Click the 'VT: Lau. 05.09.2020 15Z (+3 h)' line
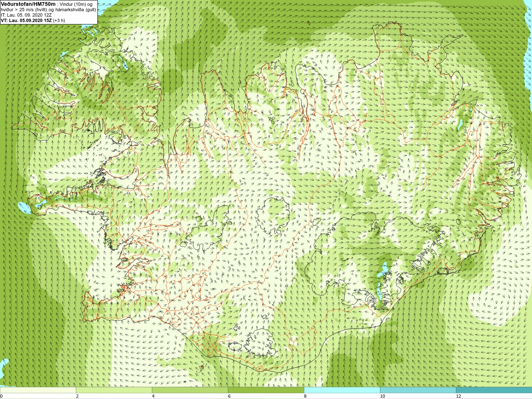The image size is (532, 399). click(x=33, y=20)
